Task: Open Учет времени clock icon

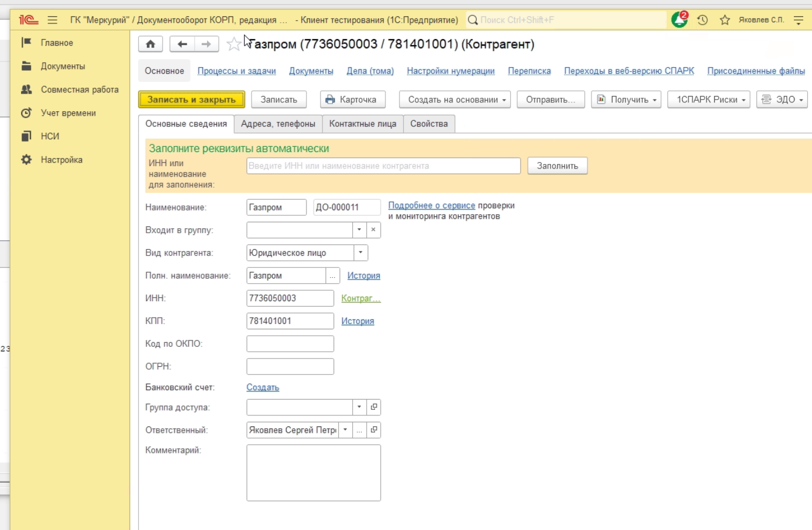Action: [26, 113]
